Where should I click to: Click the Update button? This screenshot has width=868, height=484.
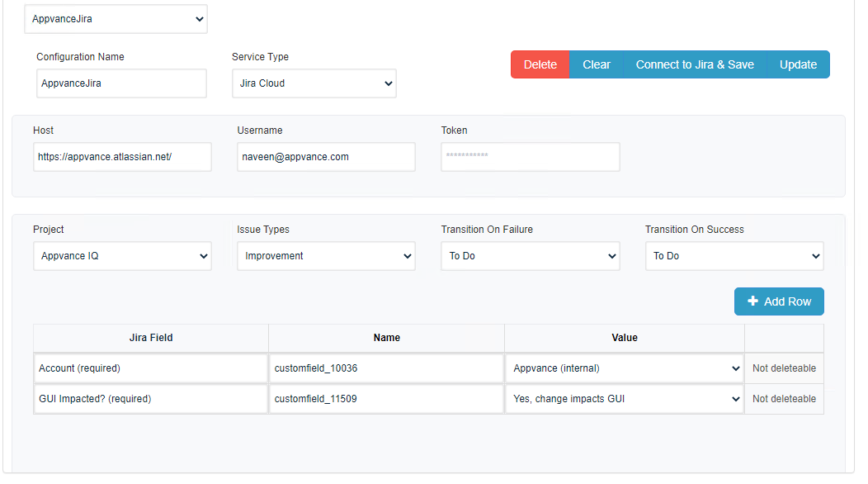[x=798, y=64]
